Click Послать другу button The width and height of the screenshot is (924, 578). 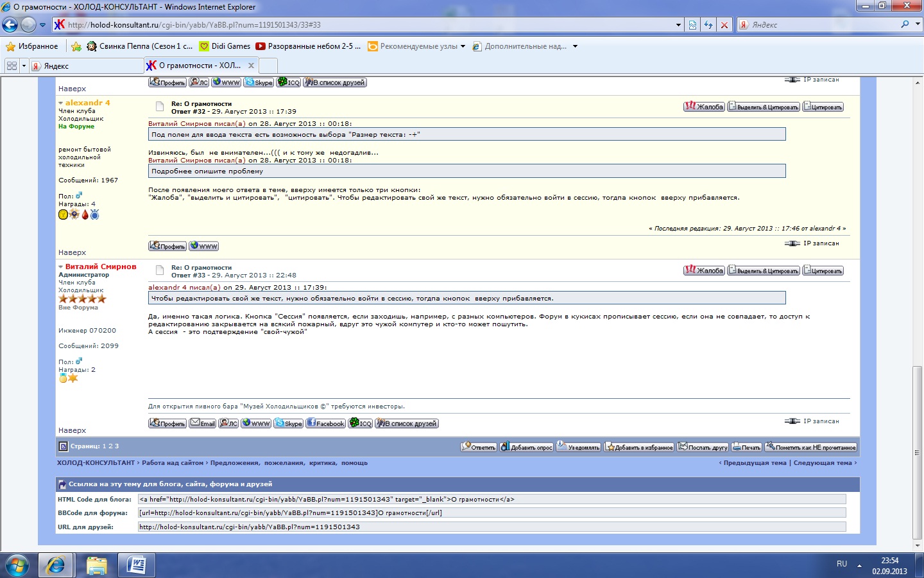tap(703, 447)
